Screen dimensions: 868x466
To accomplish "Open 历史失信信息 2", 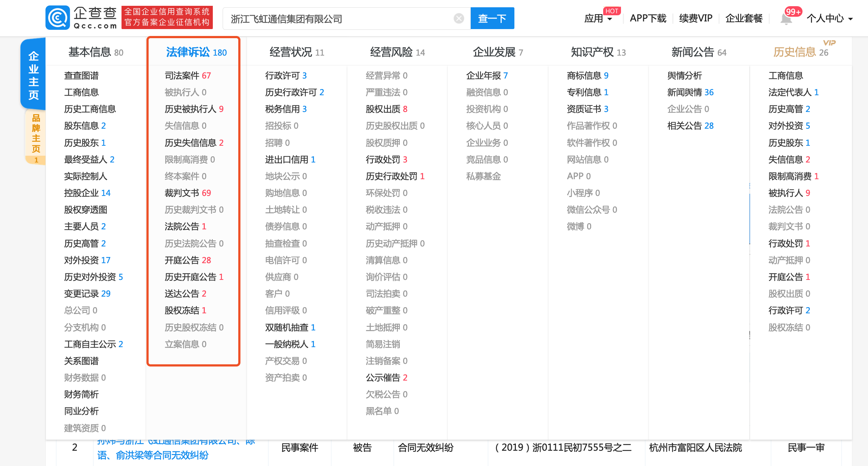I will (194, 143).
